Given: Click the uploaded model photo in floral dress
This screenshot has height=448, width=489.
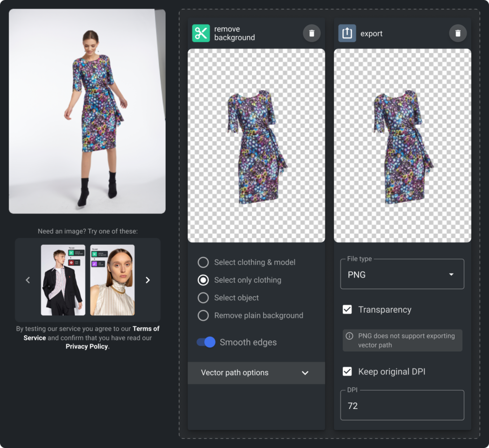Looking at the screenshot, I should (x=87, y=111).
